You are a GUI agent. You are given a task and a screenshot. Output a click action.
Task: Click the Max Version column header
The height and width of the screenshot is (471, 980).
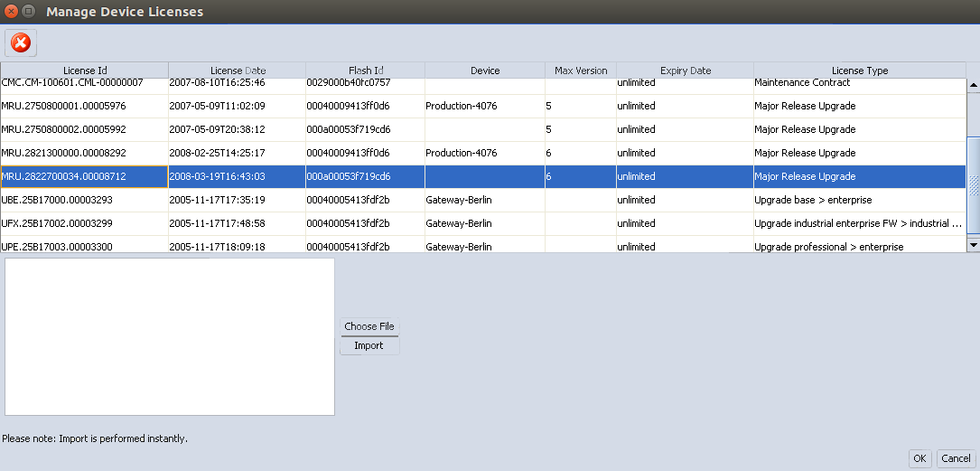(581, 71)
